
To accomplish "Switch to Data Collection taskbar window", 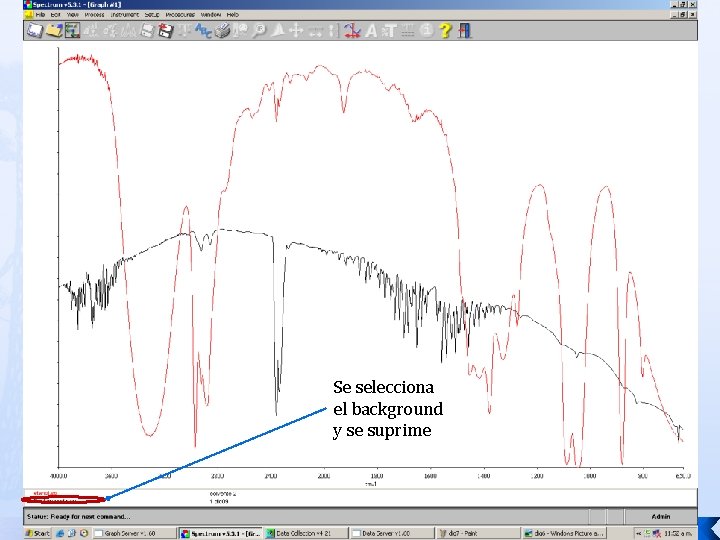I will coord(304,534).
